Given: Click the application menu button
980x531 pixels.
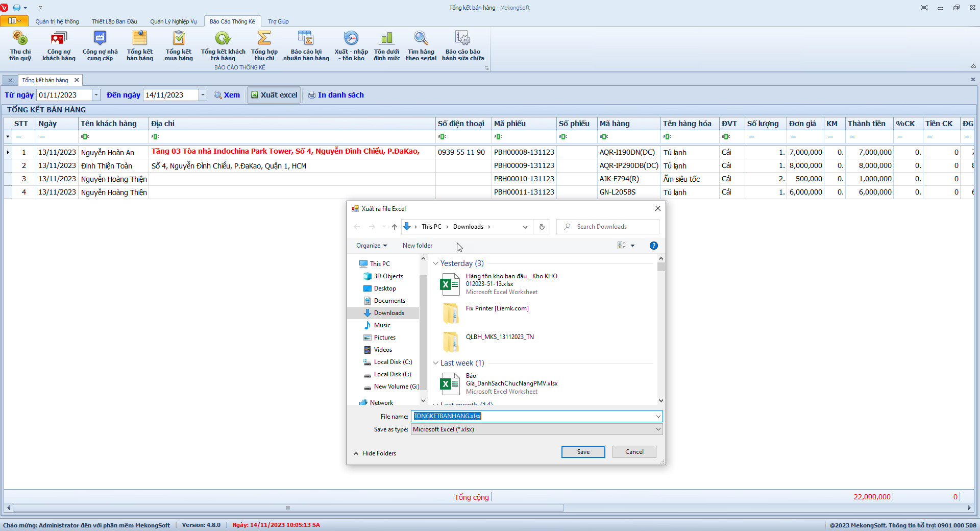Looking at the screenshot, I should pos(14,21).
